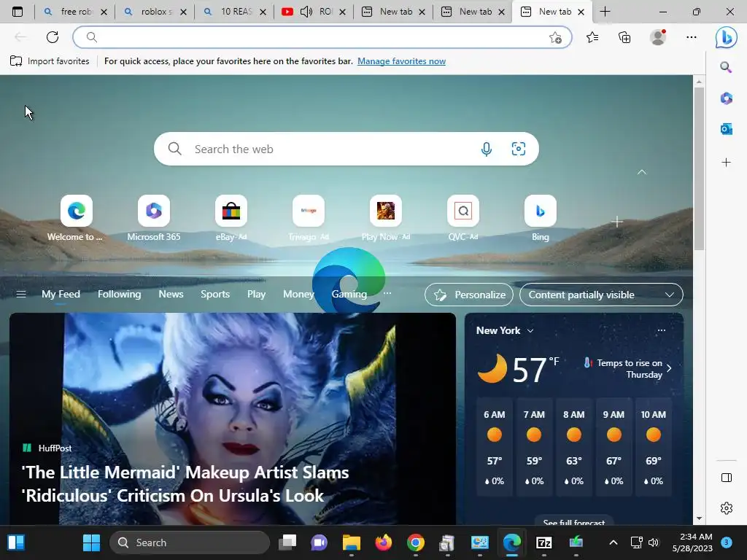Open Outlook in the sidebar
The width and height of the screenshot is (747, 560).
[x=726, y=128]
